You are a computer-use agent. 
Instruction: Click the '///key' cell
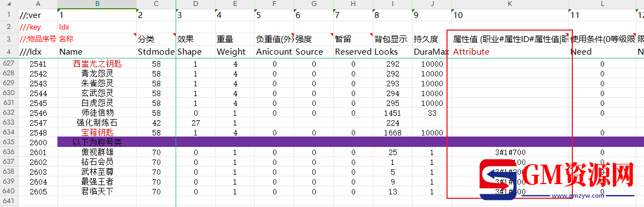[x=38, y=27]
